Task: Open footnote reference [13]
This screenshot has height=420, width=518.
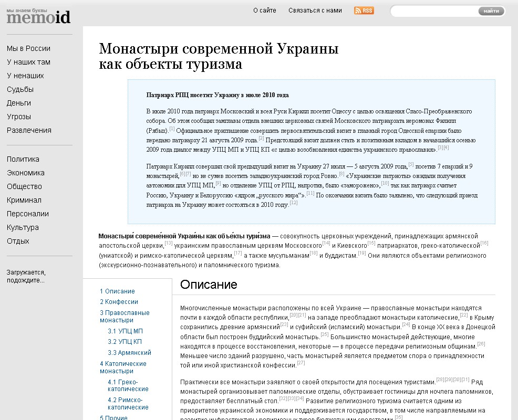Action: [169, 243]
